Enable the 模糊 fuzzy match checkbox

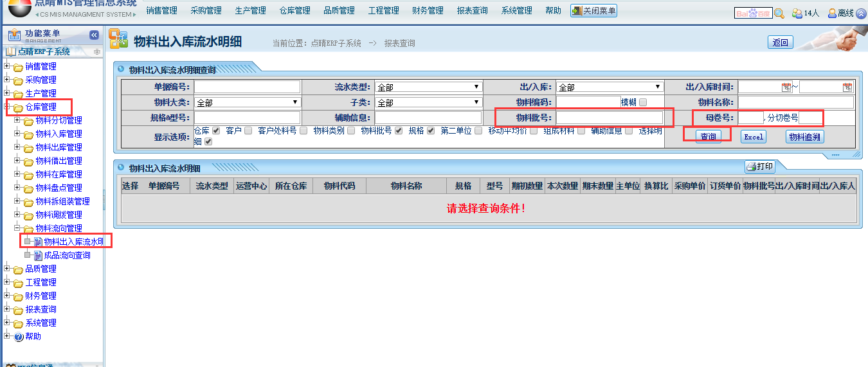click(643, 102)
